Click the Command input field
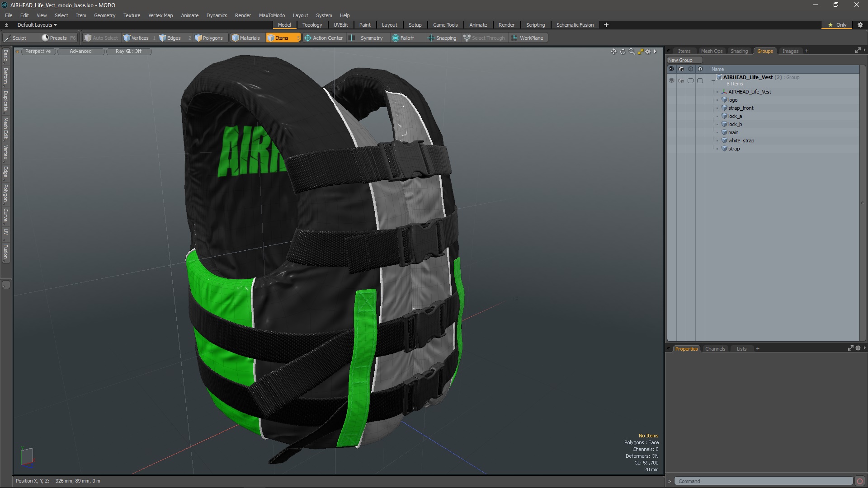This screenshot has height=488, width=868. point(763,481)
